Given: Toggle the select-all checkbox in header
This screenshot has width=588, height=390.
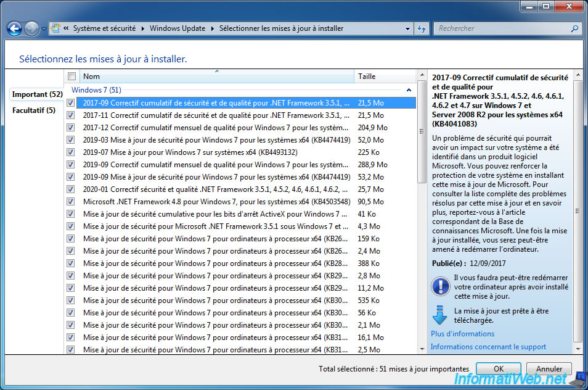Looking at the screenshot, I should (x=71, y=77).
